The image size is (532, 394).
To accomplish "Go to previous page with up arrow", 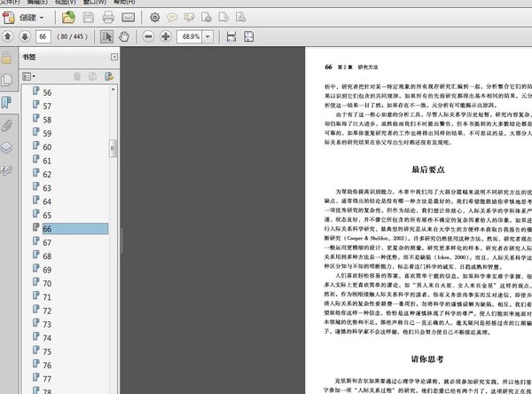I will (8, 36).
